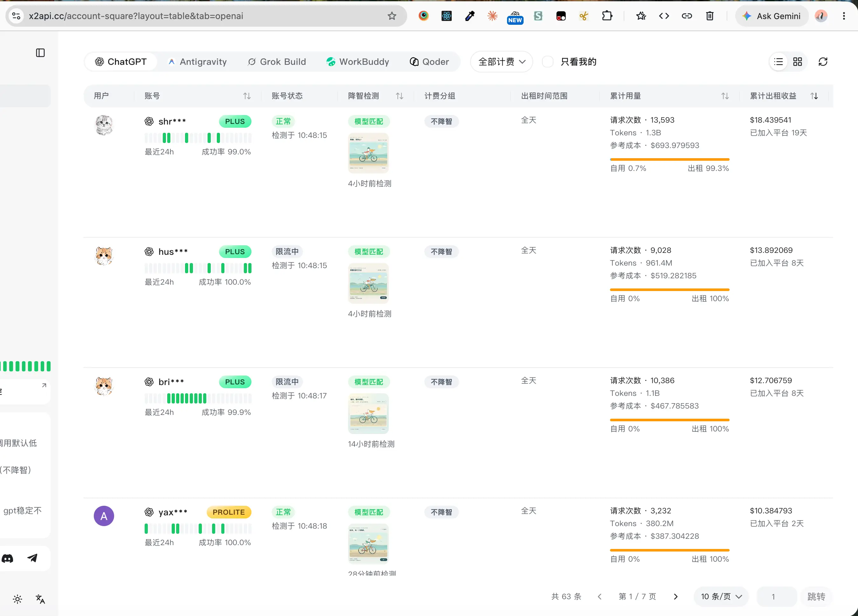Go to next page chevron

coord(676,597)
